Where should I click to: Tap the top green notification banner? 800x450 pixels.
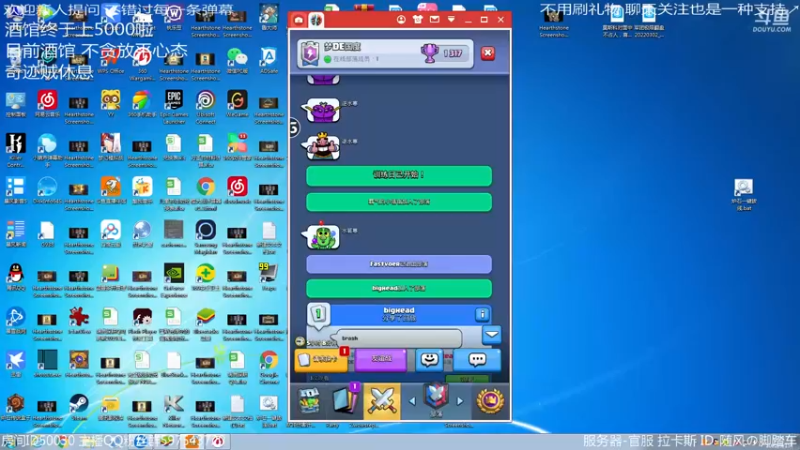pyautogui.click(x=399, y=175)
